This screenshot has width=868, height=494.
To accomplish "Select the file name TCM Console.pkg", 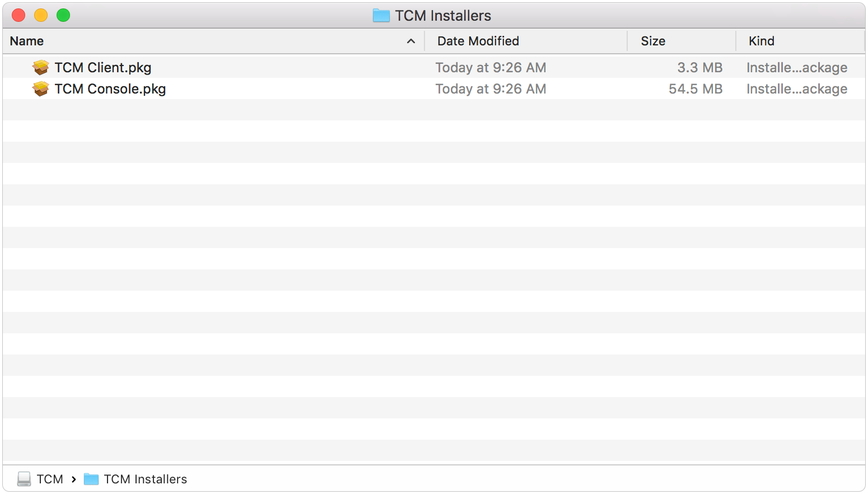I will [x=110, y=89].
